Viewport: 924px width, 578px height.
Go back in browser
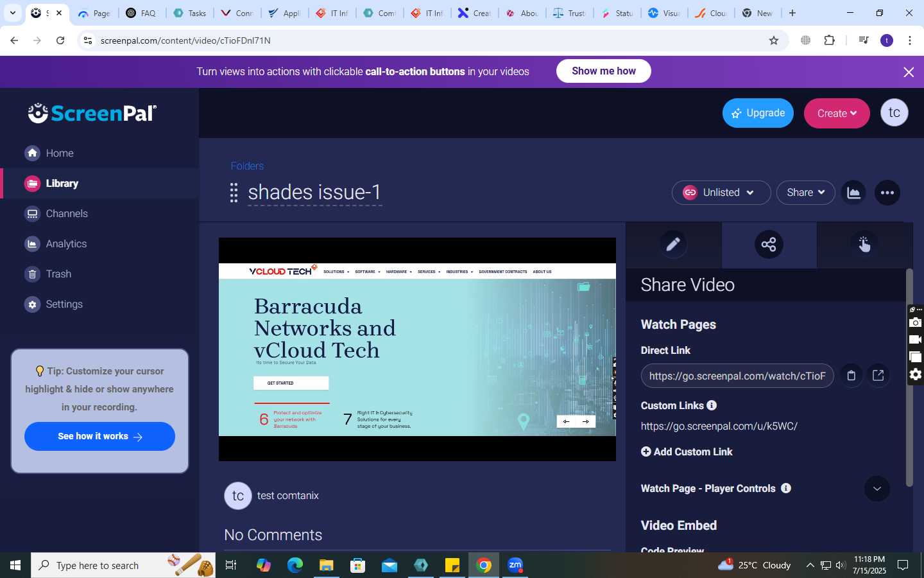click(x=14, y=40)
